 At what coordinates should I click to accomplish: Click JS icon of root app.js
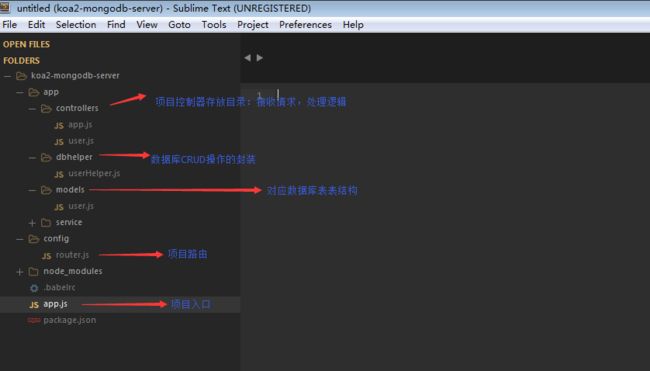coord(34,305)
